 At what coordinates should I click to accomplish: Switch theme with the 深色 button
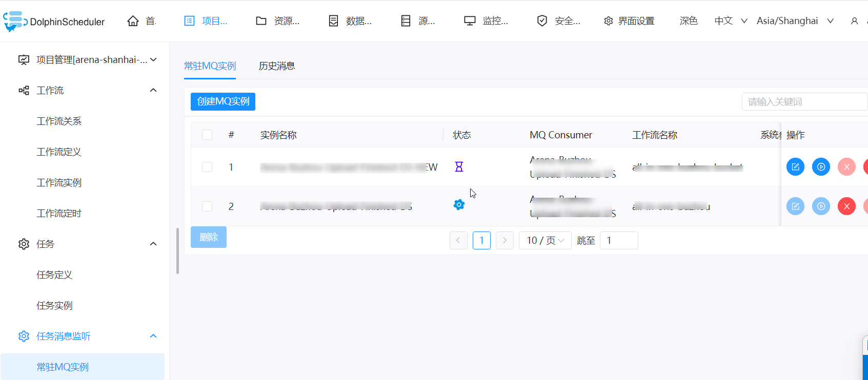(689, 21)
